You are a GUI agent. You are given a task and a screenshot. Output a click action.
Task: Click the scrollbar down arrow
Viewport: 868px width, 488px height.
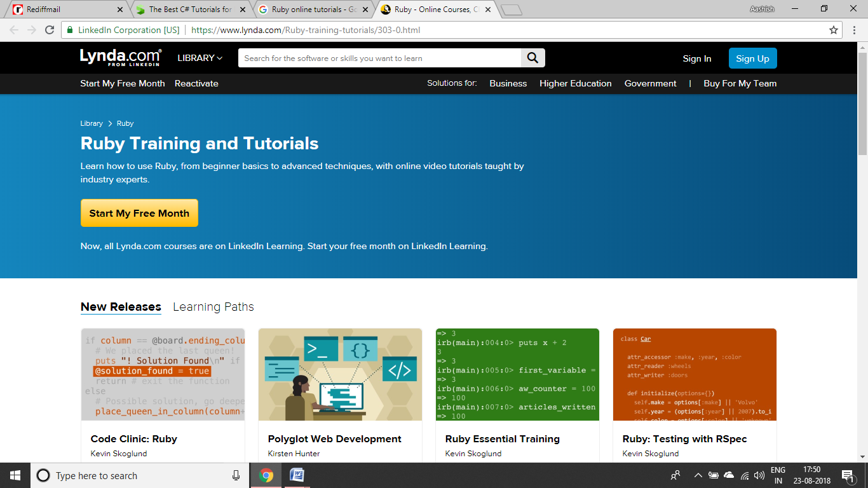click(862, 456)
